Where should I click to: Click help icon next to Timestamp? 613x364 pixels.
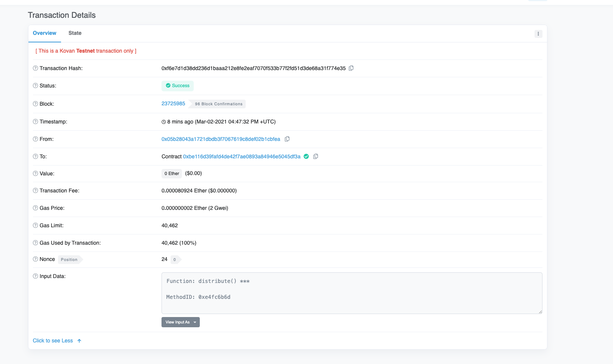(x=35, y=122)
